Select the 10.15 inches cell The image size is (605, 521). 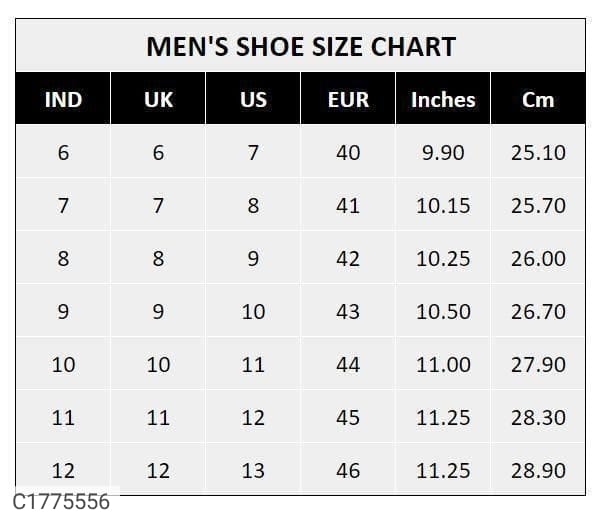coord(443,206)
